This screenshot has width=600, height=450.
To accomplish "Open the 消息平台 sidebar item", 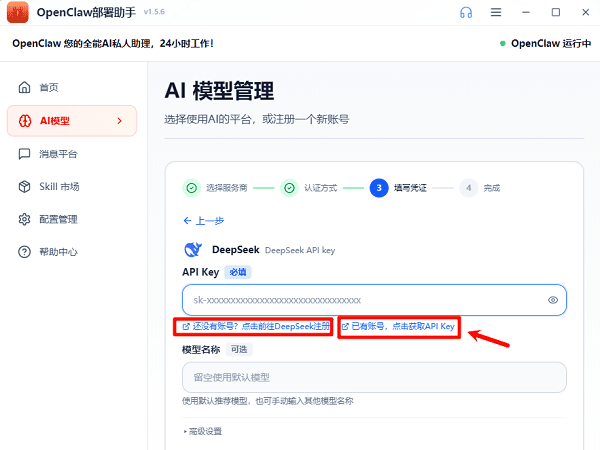I will [x=72, y=154].
